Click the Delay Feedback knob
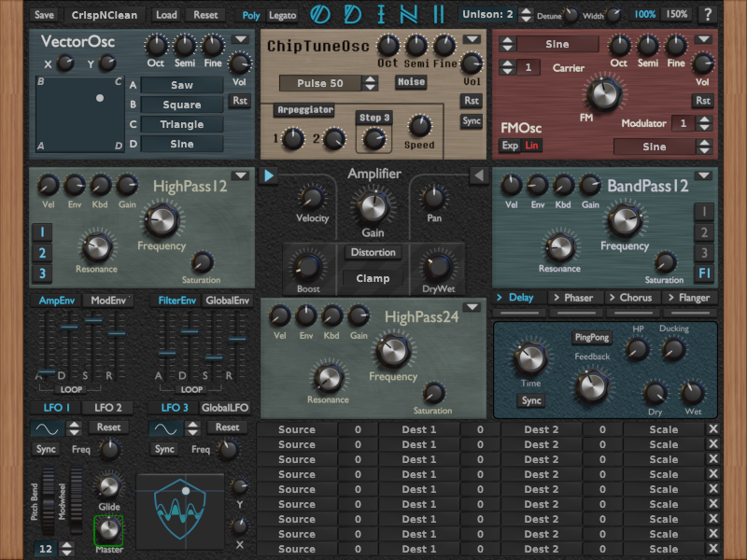This screenshot has height=560, width=747. coord(592,386)
